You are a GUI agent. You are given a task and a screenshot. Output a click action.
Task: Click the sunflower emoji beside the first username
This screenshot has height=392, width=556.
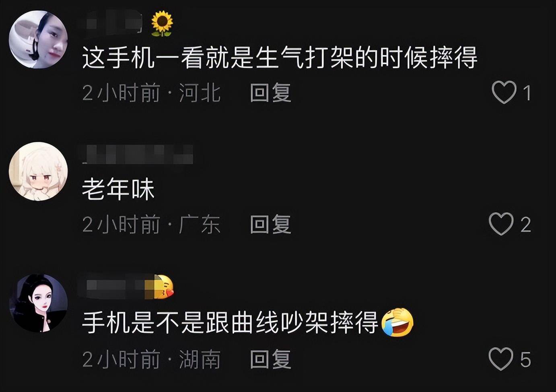[x=162, y=23]
